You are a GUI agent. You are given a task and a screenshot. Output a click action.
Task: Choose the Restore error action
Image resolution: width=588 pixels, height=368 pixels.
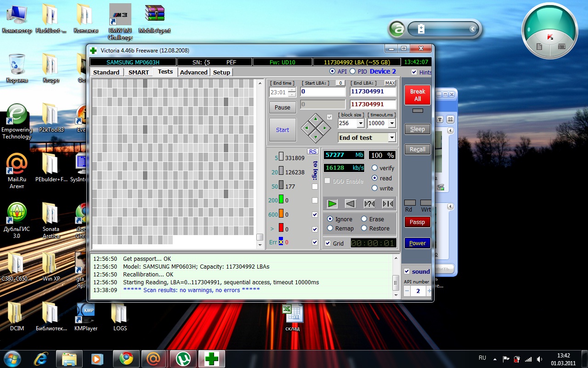tap(364, 228)
